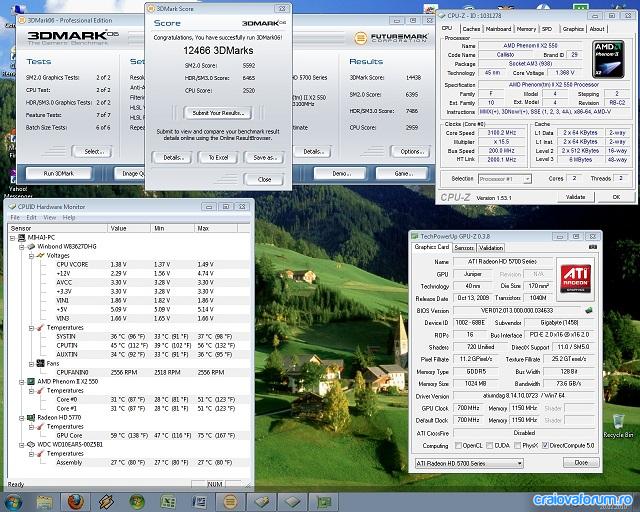The image size is (640, 512).
Task: Collapse the Voltages group
Action: (31, 256)
